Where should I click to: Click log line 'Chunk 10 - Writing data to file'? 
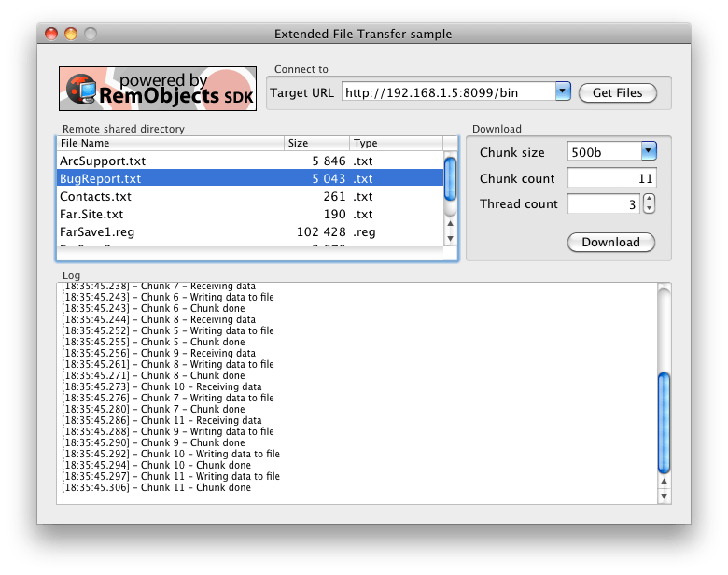click(x=171, y=454)
